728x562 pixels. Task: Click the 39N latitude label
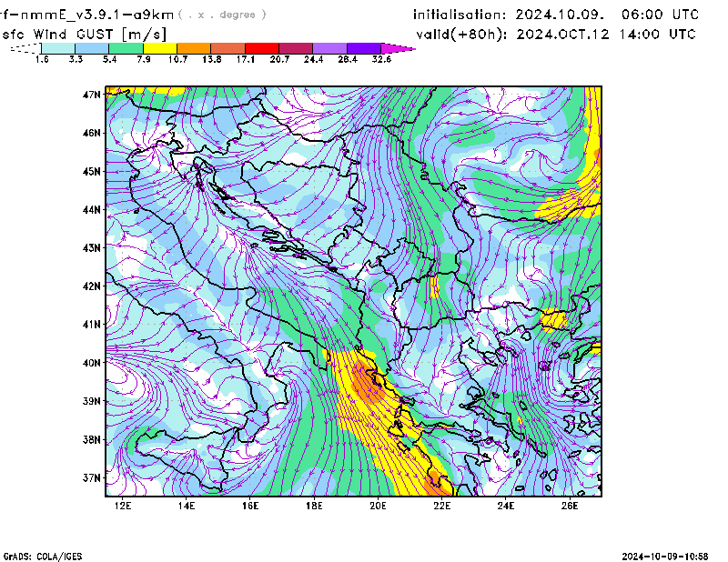(x=92, y=401)
